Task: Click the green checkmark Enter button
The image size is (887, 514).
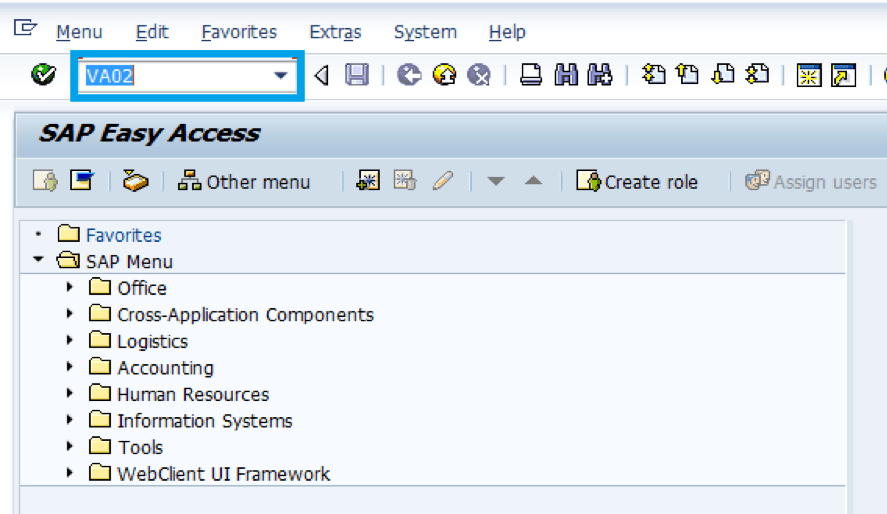Action: [43, 75]
